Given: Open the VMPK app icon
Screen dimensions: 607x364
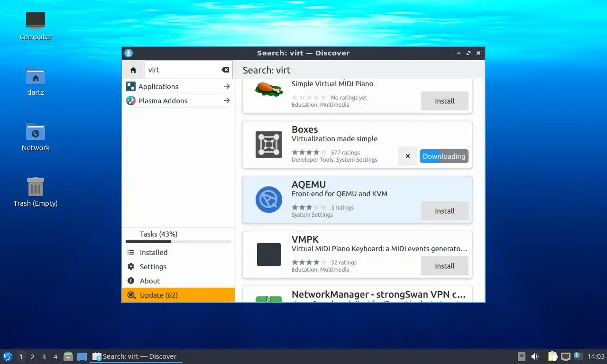Looking at the screenshot, I should pyautogui.click(x=269, y=255).
